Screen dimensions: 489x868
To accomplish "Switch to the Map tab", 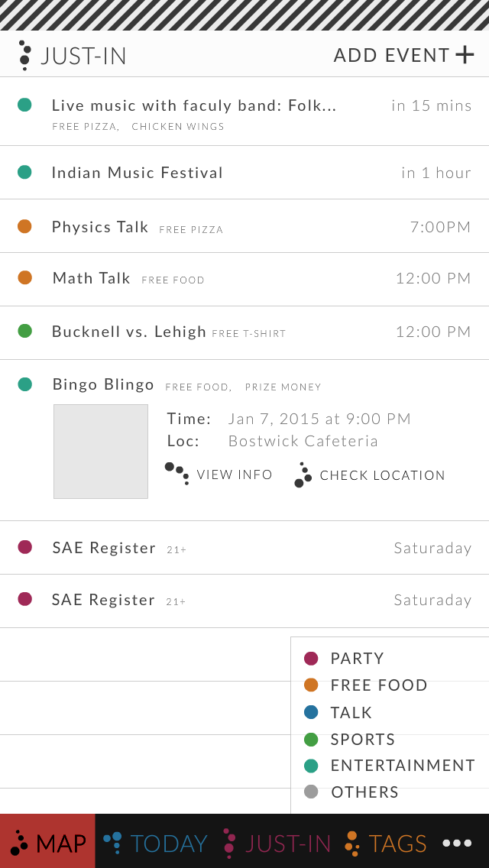I will click(47, 842).
